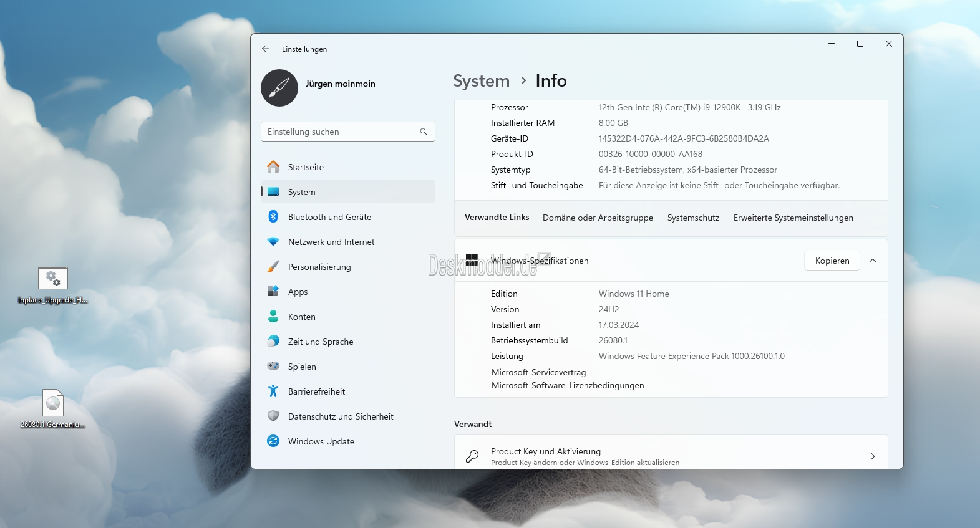Click the Einstellung suchen search field
The width and height of the screenshot is (980, 528).
[348, 132]
